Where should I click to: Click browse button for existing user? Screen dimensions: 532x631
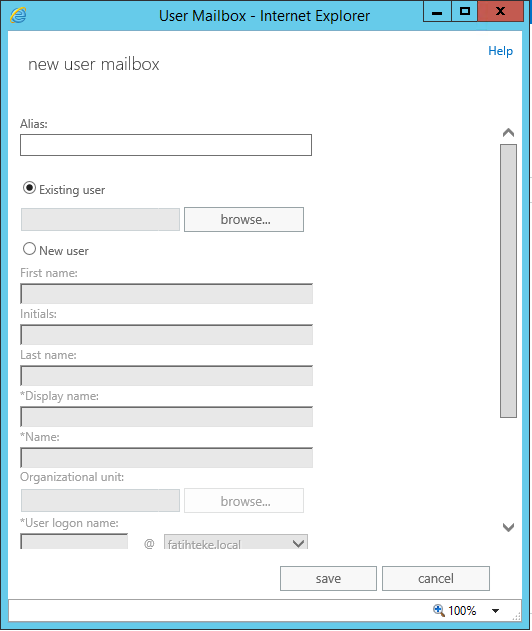244,219
